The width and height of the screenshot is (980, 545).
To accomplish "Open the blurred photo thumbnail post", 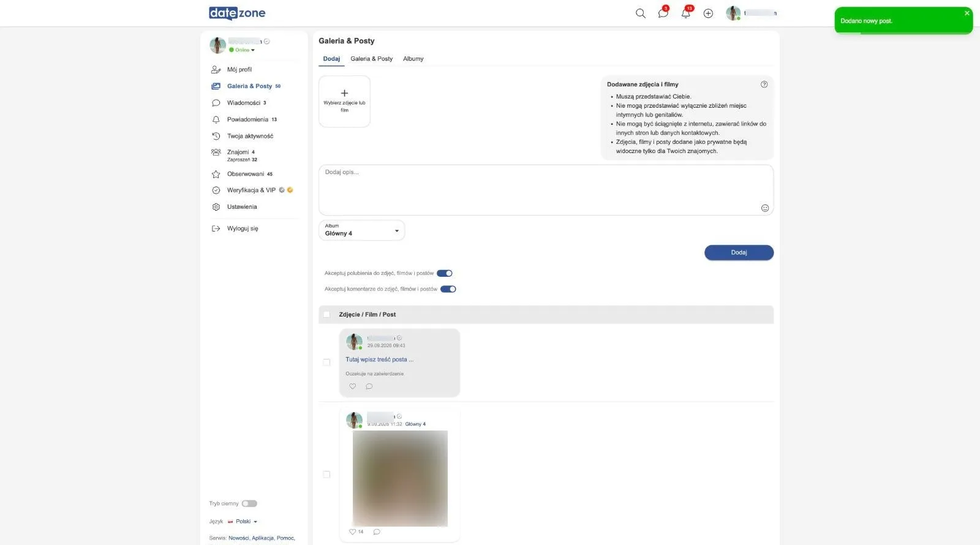I will [400, 478].
